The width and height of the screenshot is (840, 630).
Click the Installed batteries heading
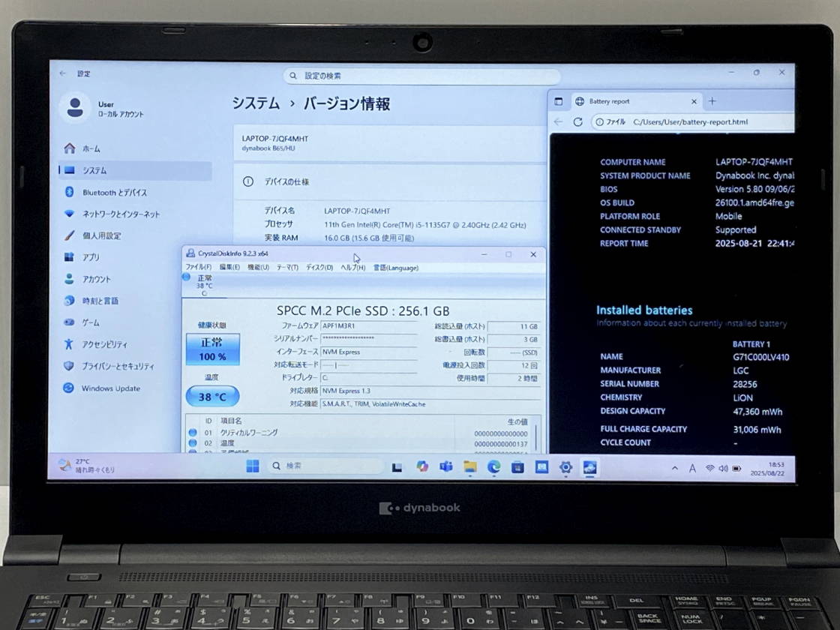[644, 310]
